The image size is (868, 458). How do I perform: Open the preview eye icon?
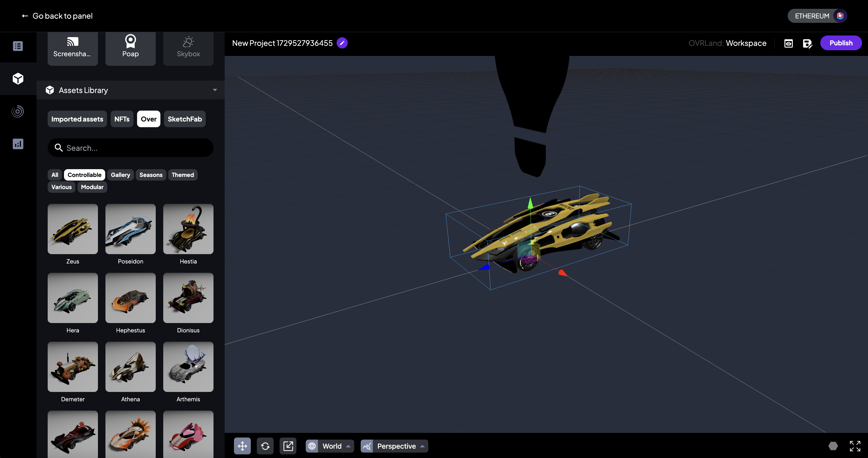788,43
